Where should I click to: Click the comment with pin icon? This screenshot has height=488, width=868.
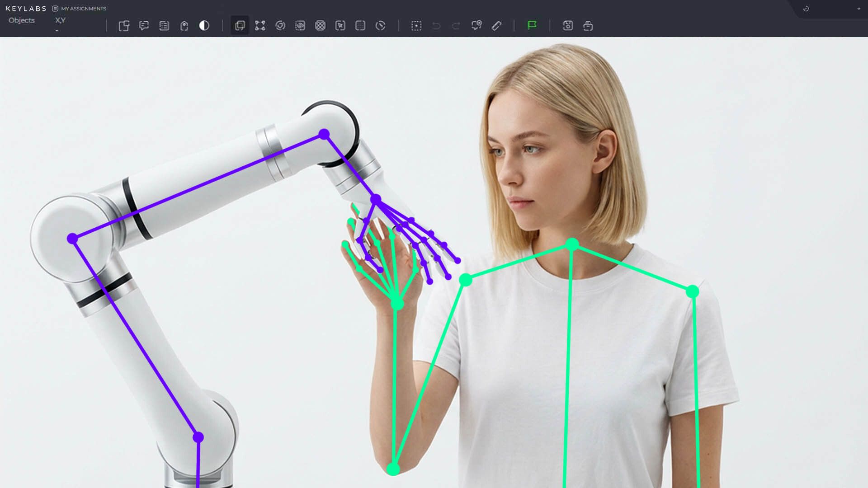point(476,26)
